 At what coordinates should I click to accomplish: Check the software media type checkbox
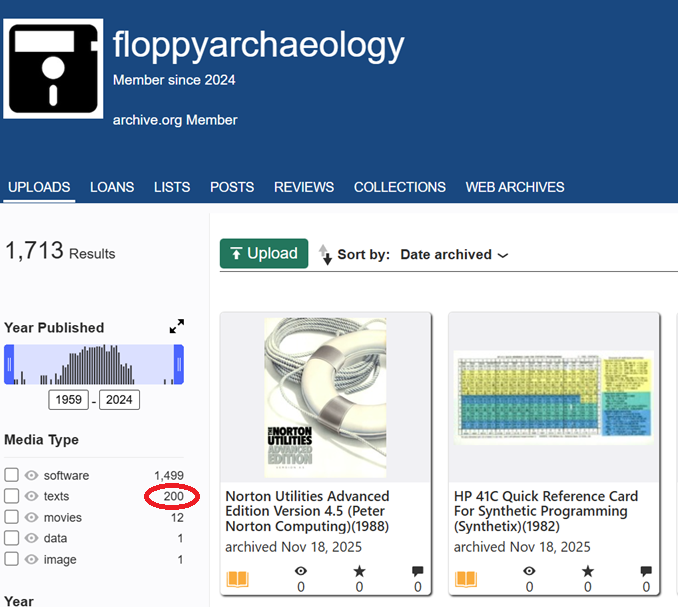[x=12, y=475]
